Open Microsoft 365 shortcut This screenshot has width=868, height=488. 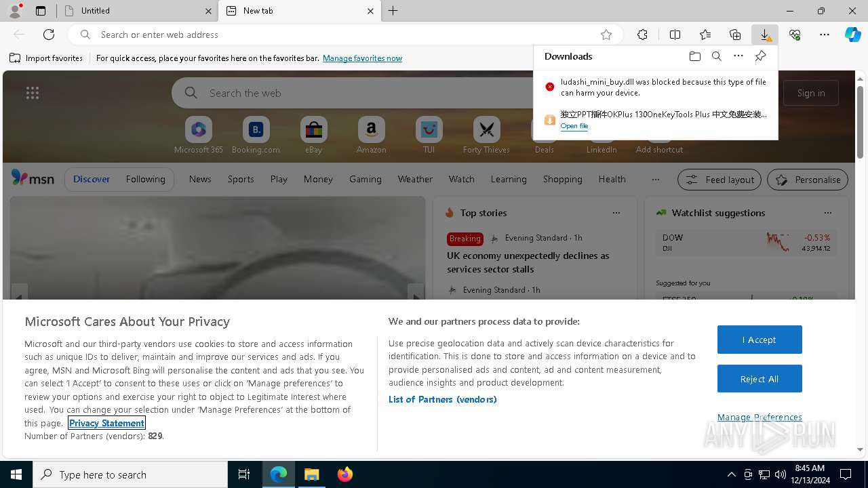[x=199, y=135]
